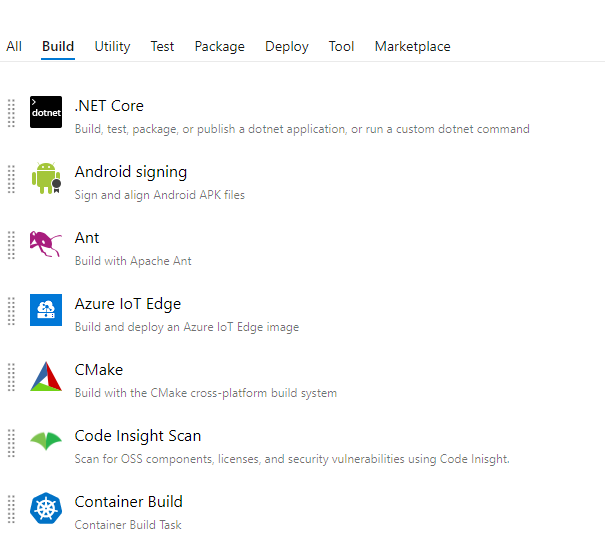605x537 pixels.
Task: Browse the Marketplace tab
Action: (412, 46)
